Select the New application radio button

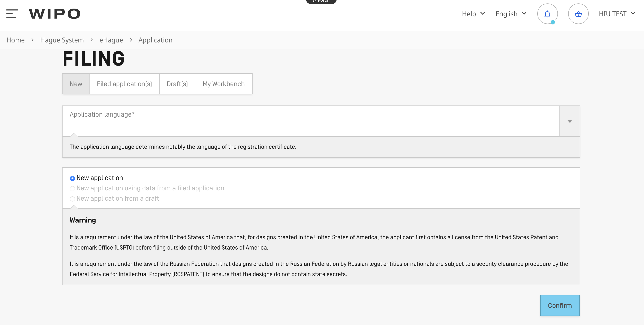(72, 178)
